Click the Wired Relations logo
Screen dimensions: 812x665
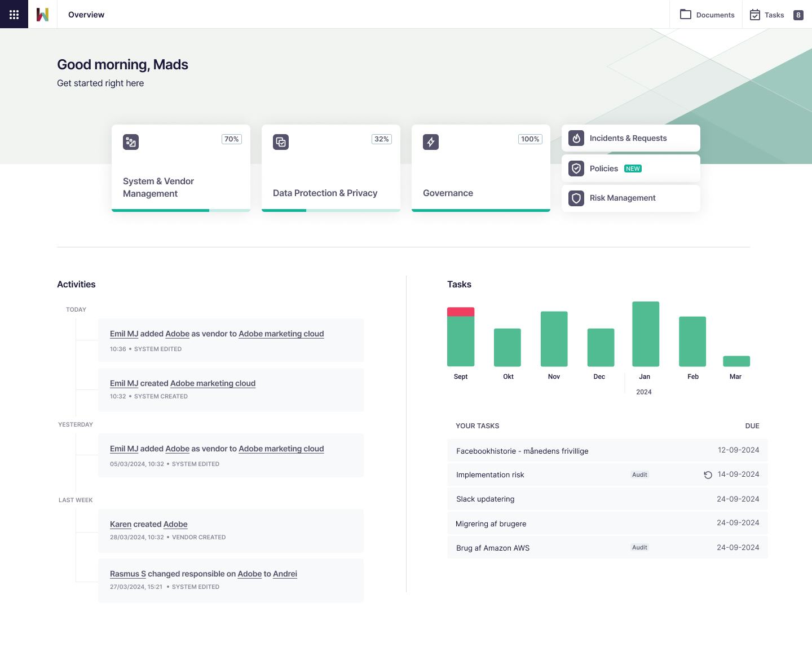(43, 14)
